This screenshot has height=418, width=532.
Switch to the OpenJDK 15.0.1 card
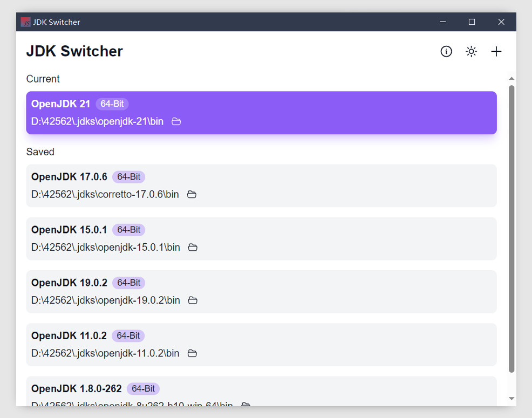(x=261, y=238)
